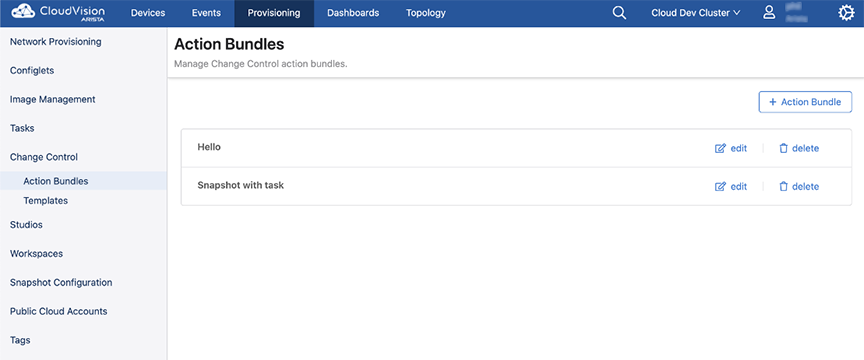This screenshot has width=864, height=360.
Task: Select Templates under Change Control
Action: (46, 201)
